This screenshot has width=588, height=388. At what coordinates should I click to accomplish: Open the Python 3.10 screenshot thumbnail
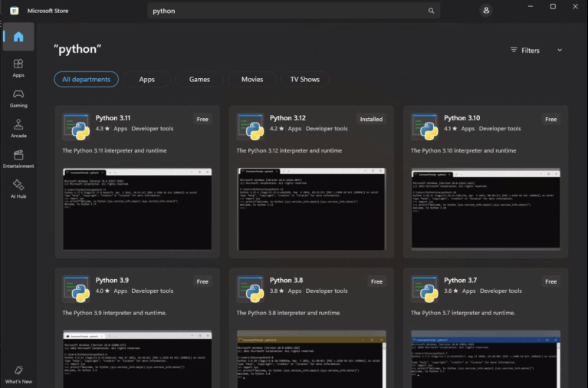(x=485, y=209)
